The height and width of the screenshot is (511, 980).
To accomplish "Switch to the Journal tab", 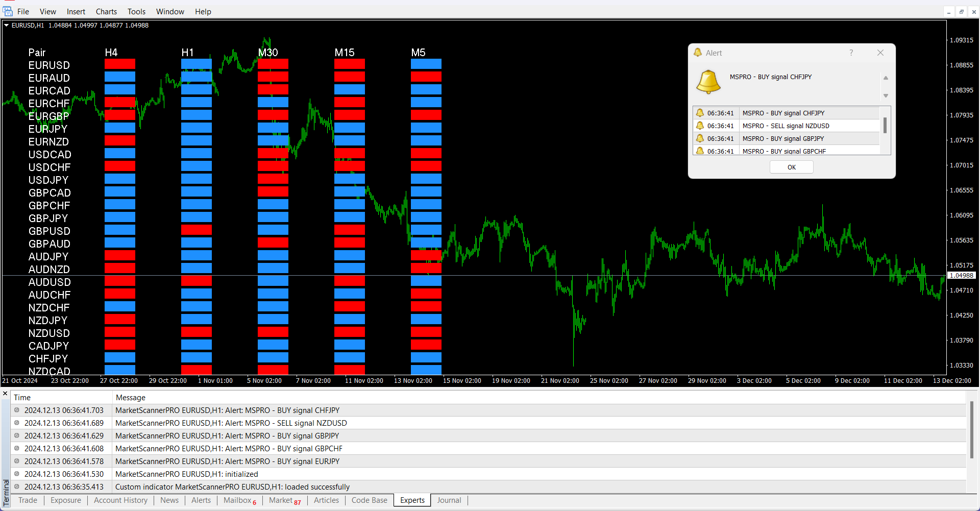I will (449, 500).
